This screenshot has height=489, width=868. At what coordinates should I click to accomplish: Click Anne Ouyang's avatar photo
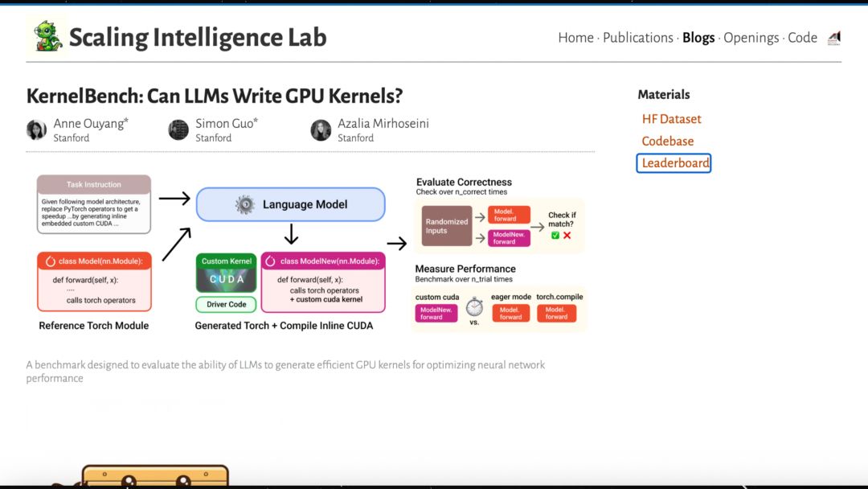coord(36,130)
